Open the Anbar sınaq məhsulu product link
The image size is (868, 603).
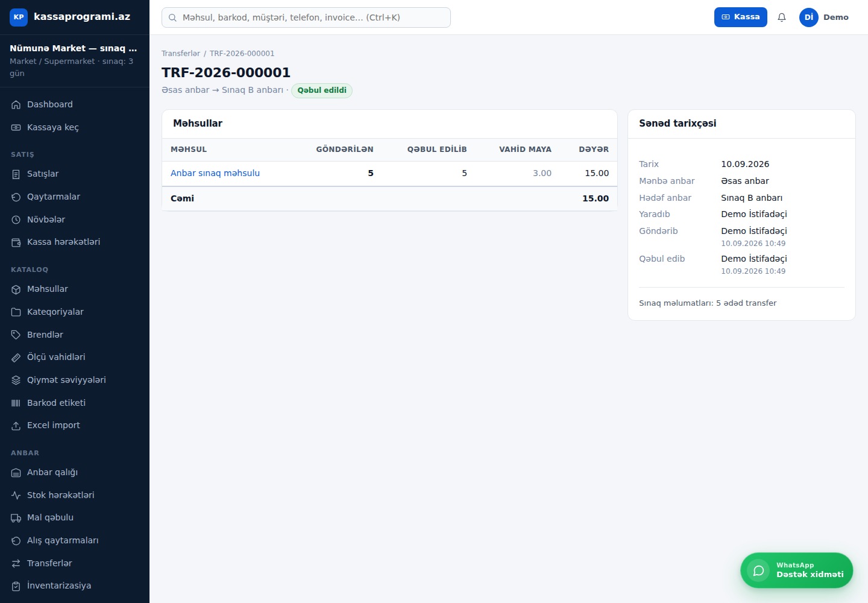(215, 173)
